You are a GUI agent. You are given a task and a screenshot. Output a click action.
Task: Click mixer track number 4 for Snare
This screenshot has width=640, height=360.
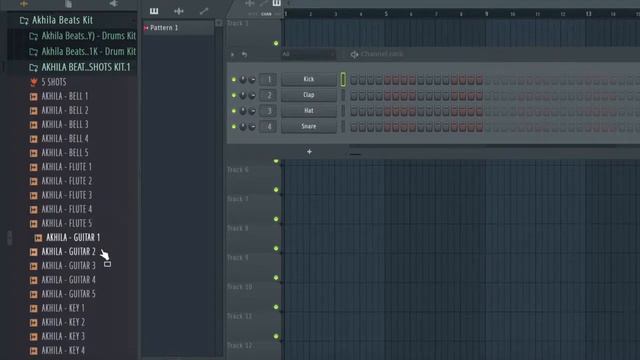coord(269,127)
